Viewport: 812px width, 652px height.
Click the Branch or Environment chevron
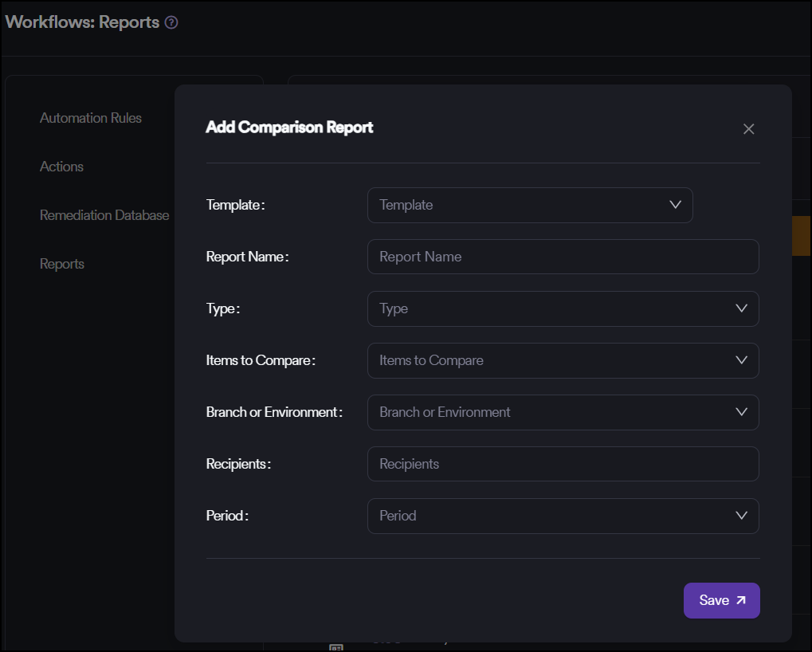point(742,412)
